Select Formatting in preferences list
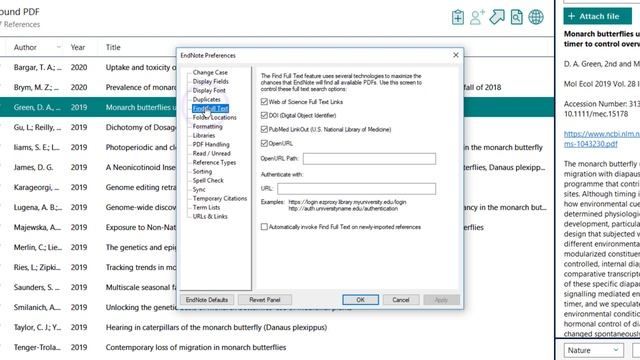640x360 pixels. click(207, 126)
